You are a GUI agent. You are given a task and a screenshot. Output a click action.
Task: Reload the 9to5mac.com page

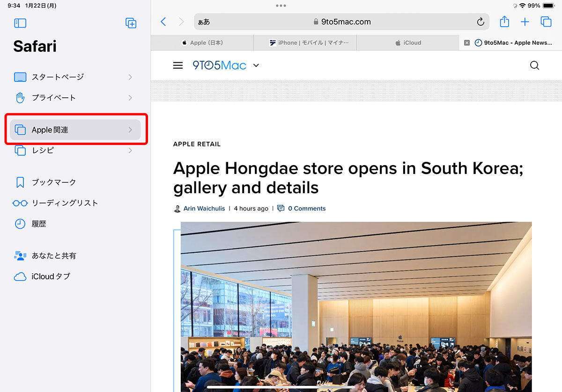(480, 22)
